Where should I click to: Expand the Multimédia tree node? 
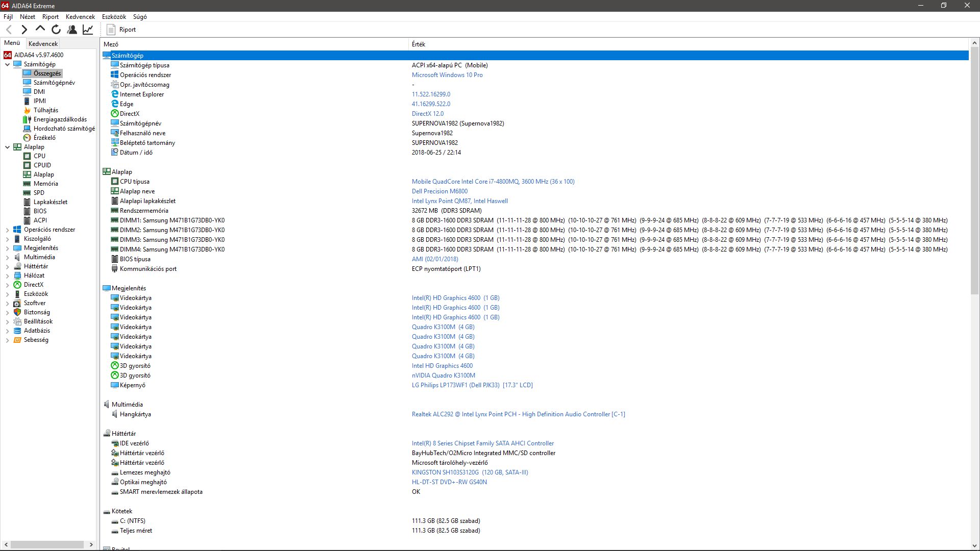tap(7, 257)
